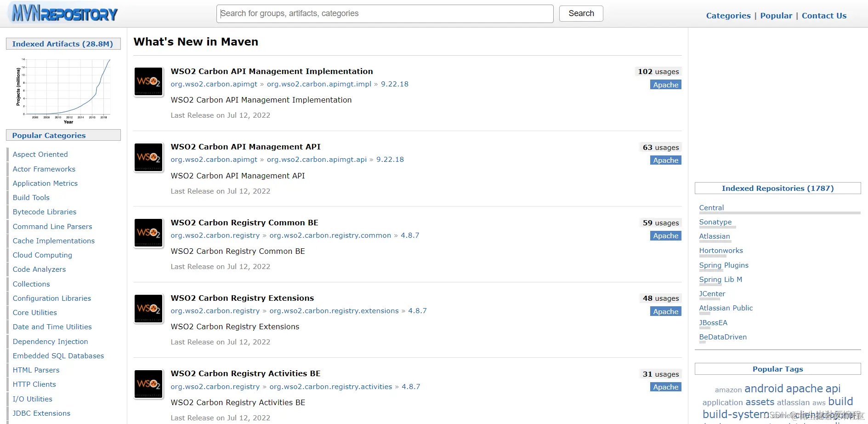Select HTTP Clients category
The image size is (868, 424).
(x=34, y=384)
